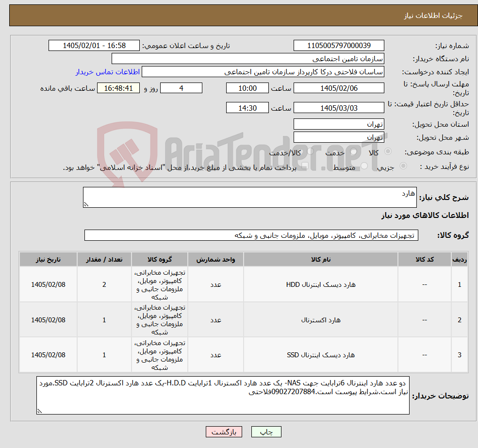Click the need number field 1105005797000039
The width and height of the screenshot is (478, 448).
339,46
